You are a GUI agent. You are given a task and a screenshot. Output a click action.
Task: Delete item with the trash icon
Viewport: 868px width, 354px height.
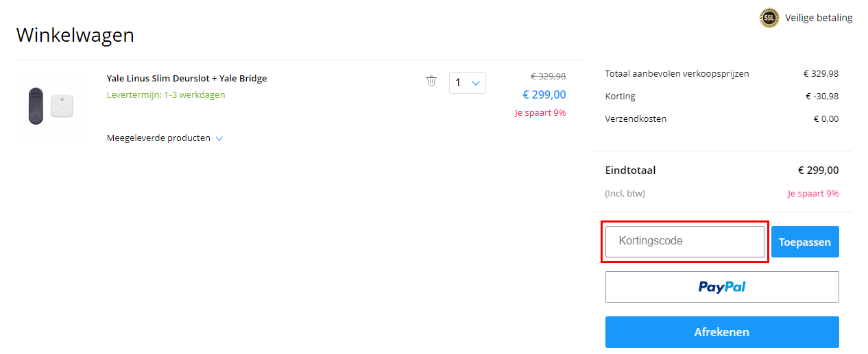tap(431, 81)
